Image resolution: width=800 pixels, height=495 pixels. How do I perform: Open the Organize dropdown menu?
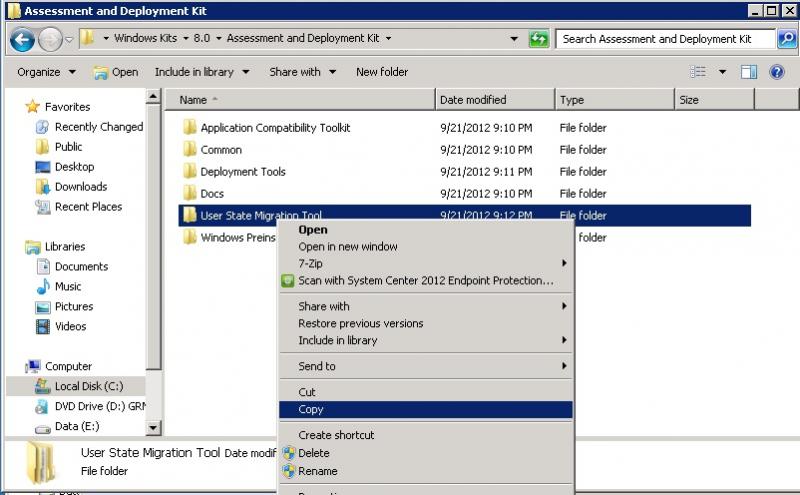[46, 72]
